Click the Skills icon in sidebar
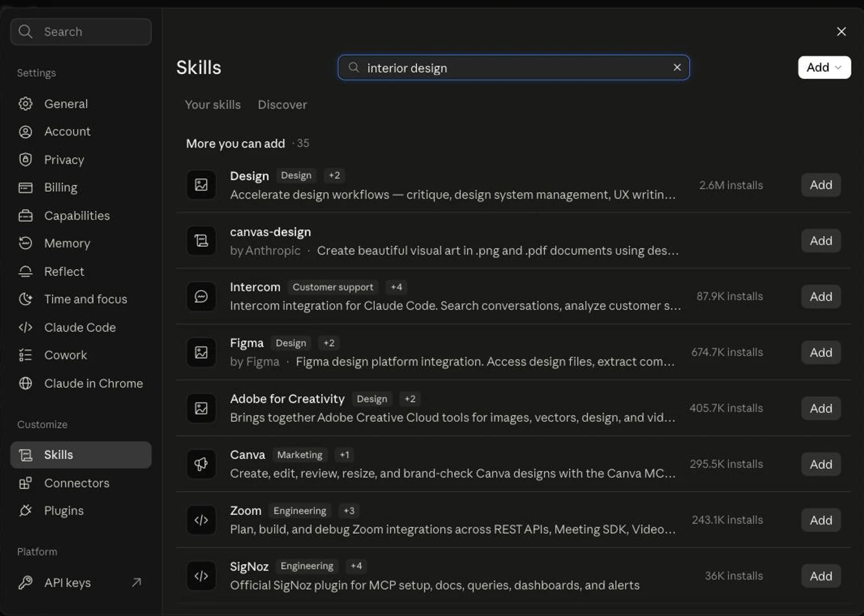Viewport: 864px width, 616px height. pyautogui.click(x=25, y=455)
